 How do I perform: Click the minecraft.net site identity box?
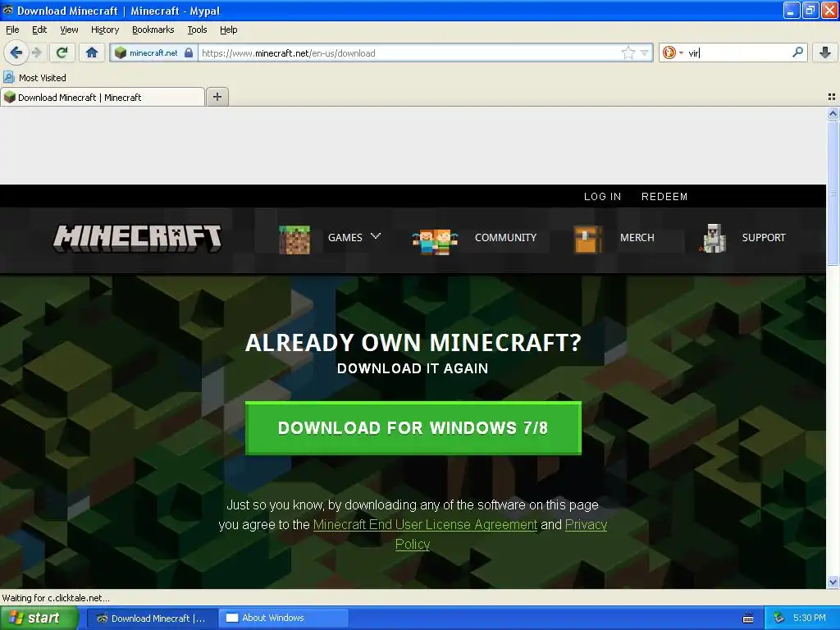tap(153, 52)
